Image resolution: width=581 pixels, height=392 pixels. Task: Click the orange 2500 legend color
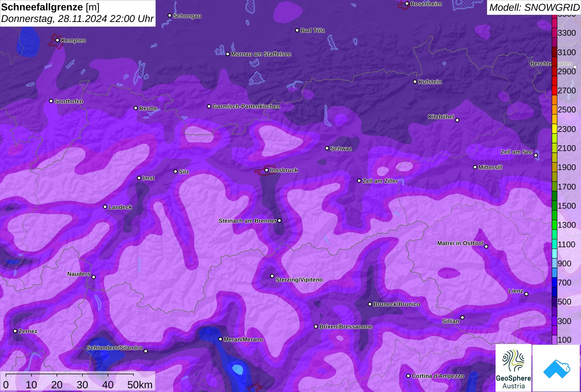click(554, 110)
